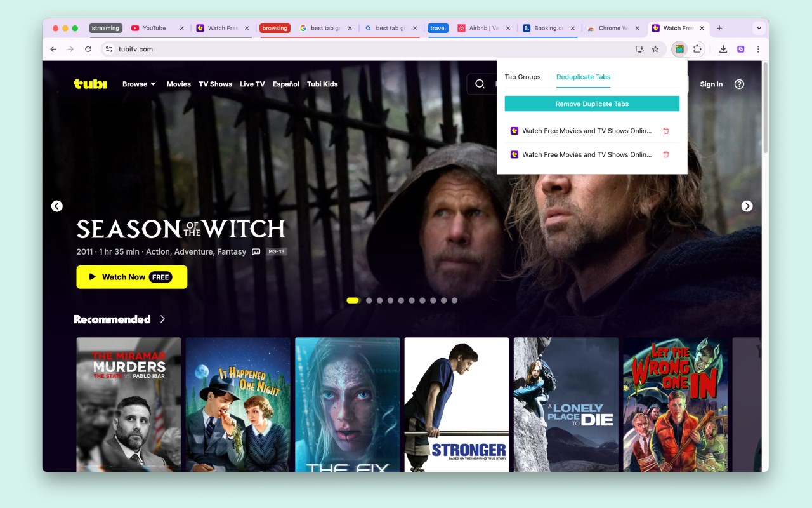
Task: Open site information icon in address bar
Action: (x=108, y=49)
